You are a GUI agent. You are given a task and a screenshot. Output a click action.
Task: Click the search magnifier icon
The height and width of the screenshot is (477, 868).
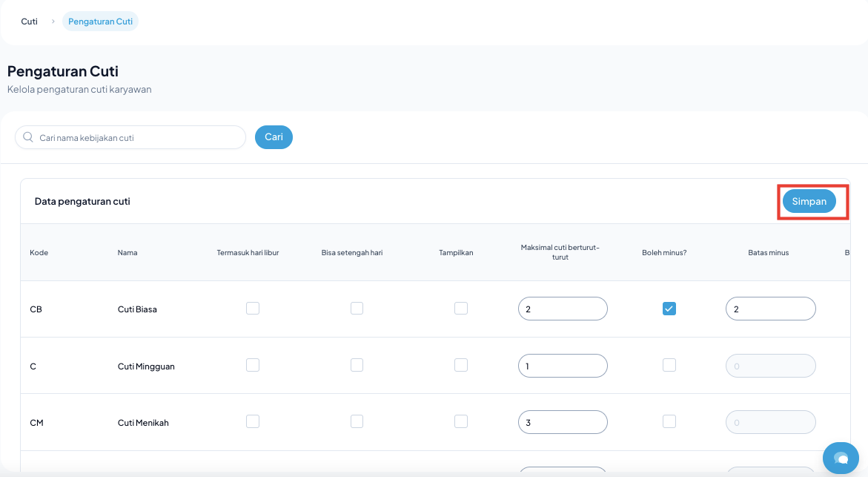click(x=28, y=137)
